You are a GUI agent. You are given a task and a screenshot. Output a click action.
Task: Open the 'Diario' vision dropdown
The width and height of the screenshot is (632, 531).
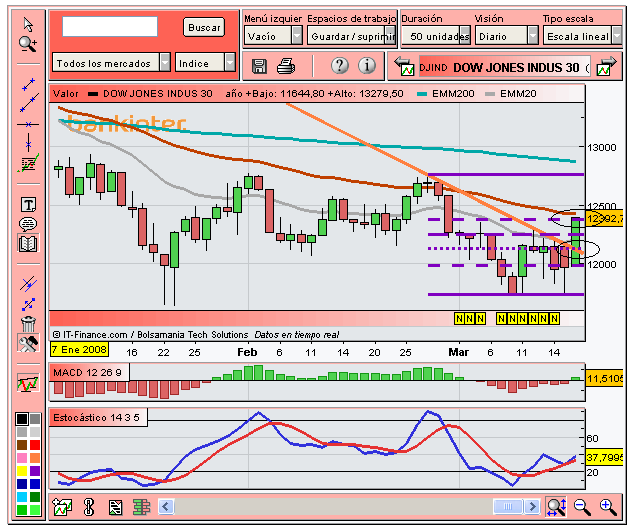tap(506, 36)
